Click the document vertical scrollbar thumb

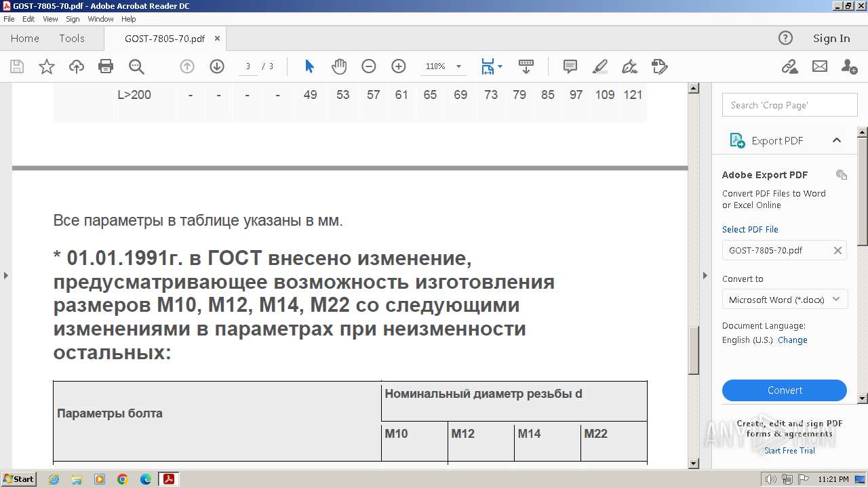(x=693, y=350)
